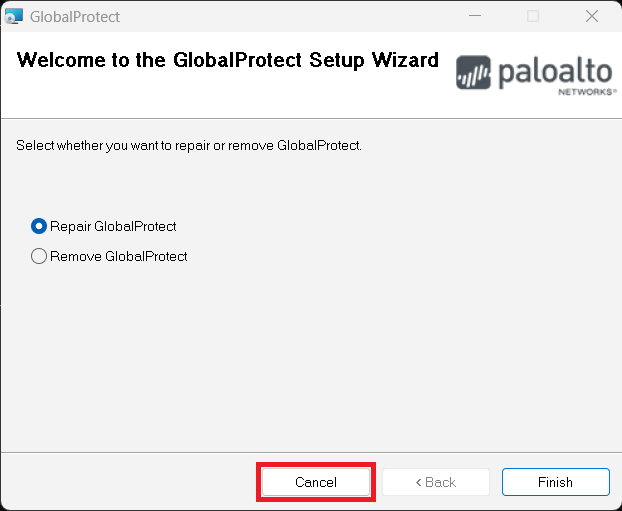Click the GlobalProtect window title text
Screen dimensions: 622x511
(75, 16)
